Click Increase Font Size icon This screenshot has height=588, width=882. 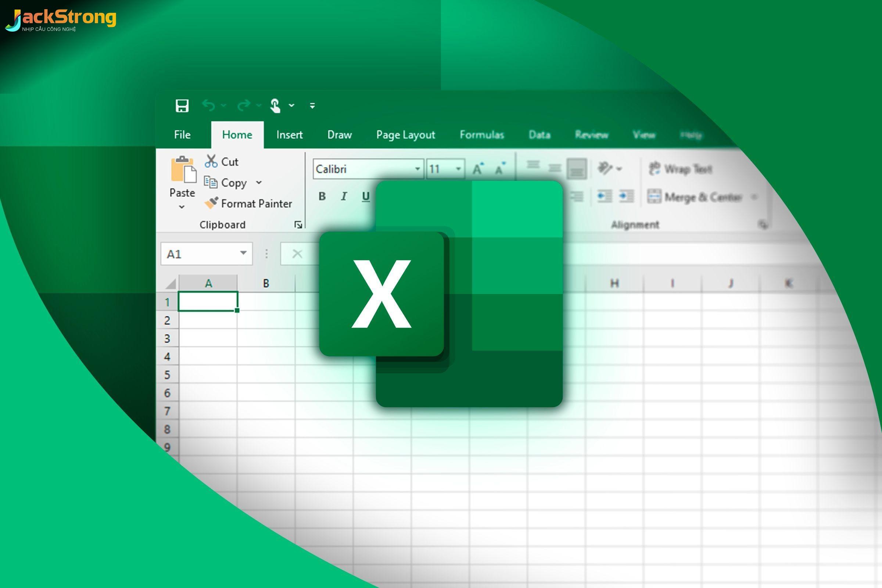click(478, 169)
